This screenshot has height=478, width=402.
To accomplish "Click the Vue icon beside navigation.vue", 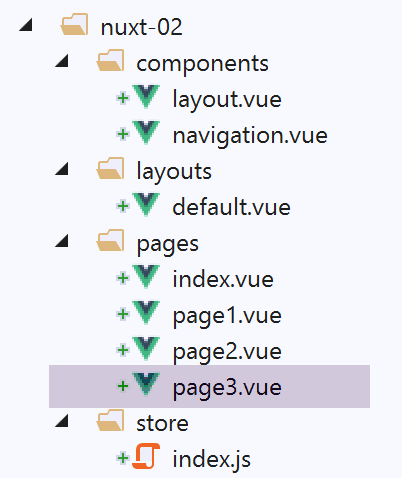I will [x=146, y=133].
